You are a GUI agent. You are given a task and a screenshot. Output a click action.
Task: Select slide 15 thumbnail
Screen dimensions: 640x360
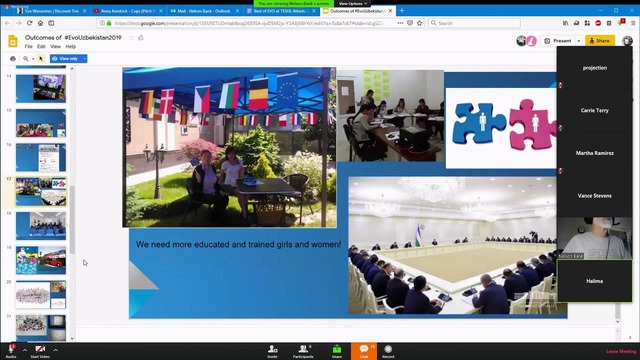[x=41, y=123]
